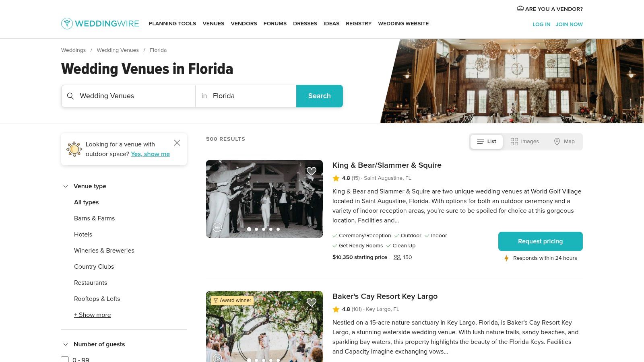
Task: Open the Vendors menu
Action: (244, 24)
